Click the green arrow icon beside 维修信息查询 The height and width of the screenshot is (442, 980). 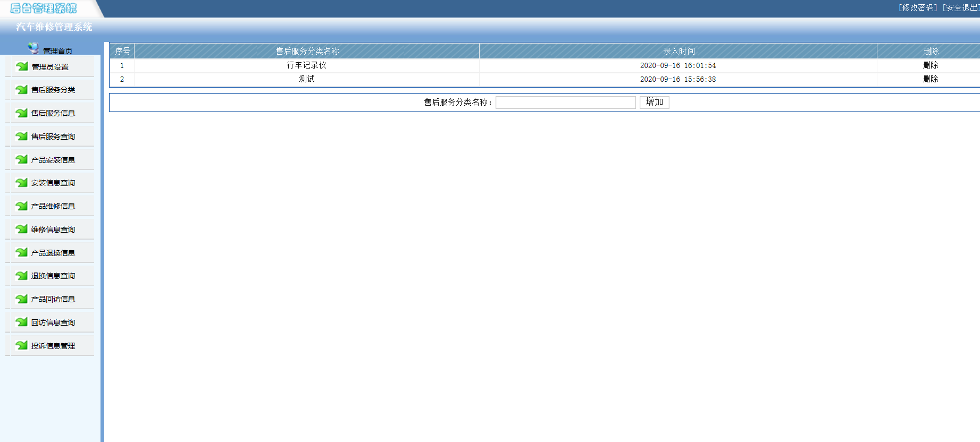pos(22,229)
